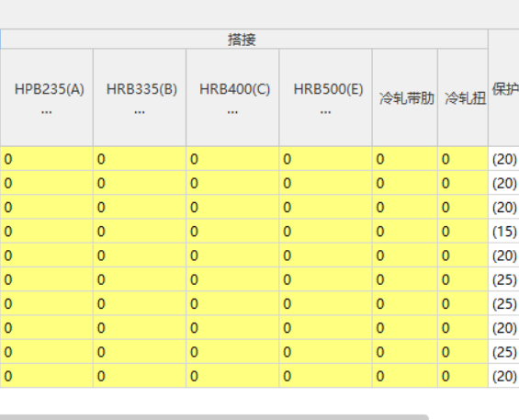Viewport: 519px width, 420px height.
Task: Select the HRB400(C) column header
Action: (232, 97)
